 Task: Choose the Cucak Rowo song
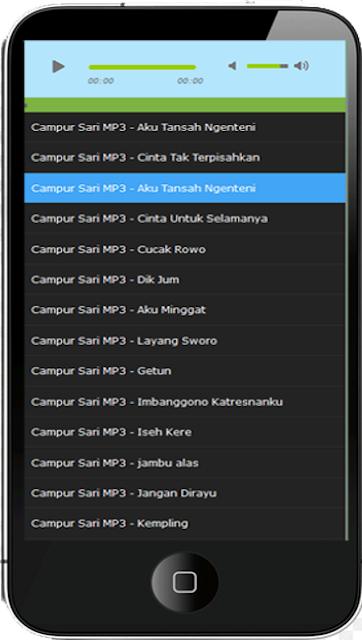tap(185, 249)
